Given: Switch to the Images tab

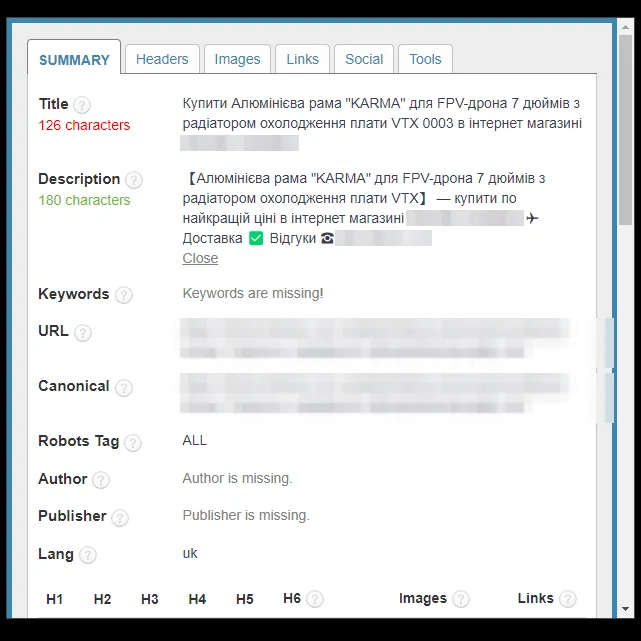Looking at the screenshot, I should (238, 59).
